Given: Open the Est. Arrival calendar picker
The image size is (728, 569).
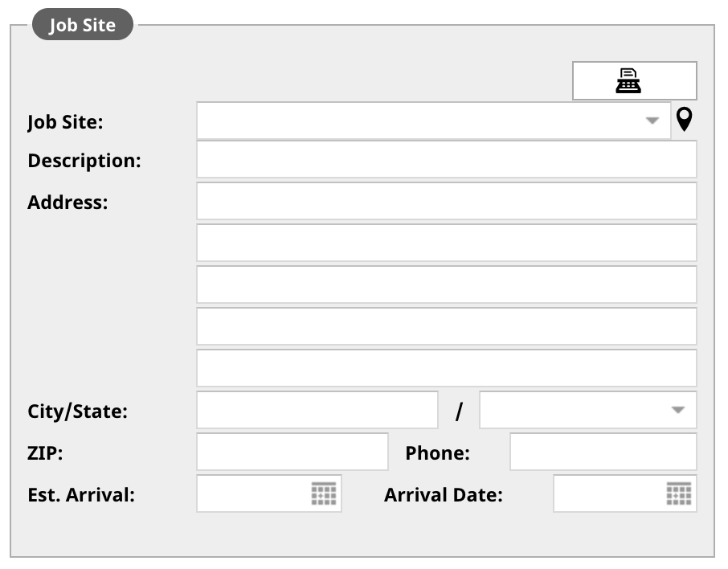Looking at the screenshot, I should (324, 493).
